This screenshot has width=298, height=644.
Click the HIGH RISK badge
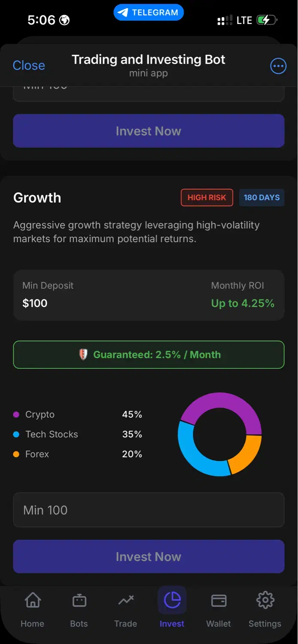(x=207, y=197)
